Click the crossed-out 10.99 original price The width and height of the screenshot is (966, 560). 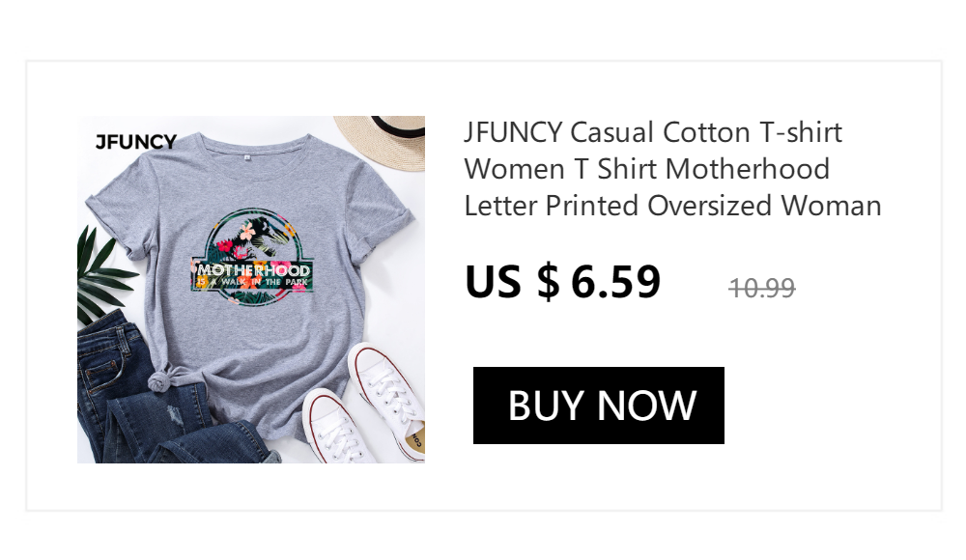coord(762,288)
